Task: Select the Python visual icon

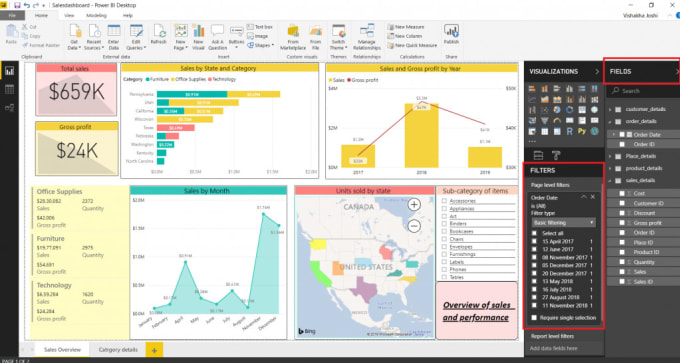Action: (582, 131)
